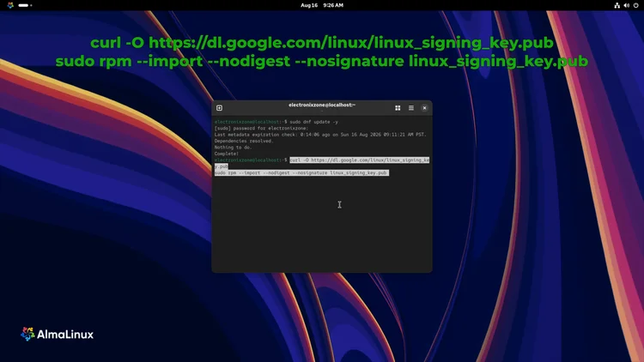Click the network status icon
Image resolution: width=644 pixels, height=362 pixels.
coord(617,5)
